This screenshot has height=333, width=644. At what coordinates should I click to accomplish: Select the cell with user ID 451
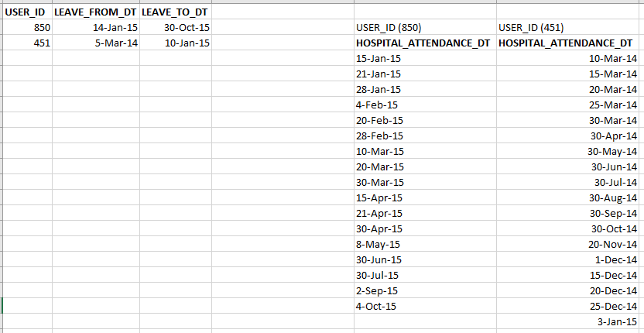pos(26,43)
